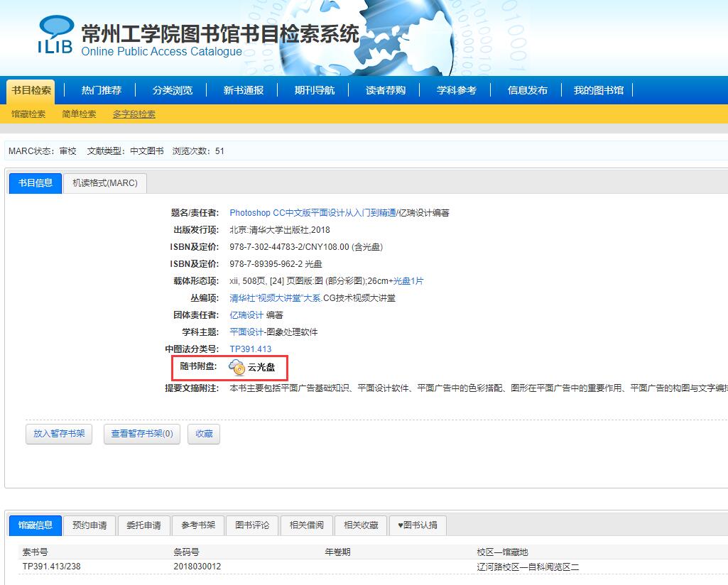Image resolution: width=728 pixels, height=585 pixels.
Task: Click the 云光盘 text link
Action: tap(261, 368)
